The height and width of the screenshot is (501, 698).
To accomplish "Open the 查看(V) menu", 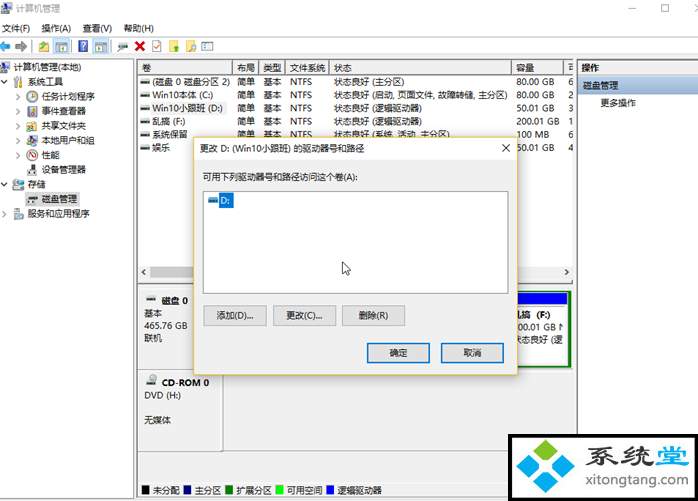I will click(97, 29).
